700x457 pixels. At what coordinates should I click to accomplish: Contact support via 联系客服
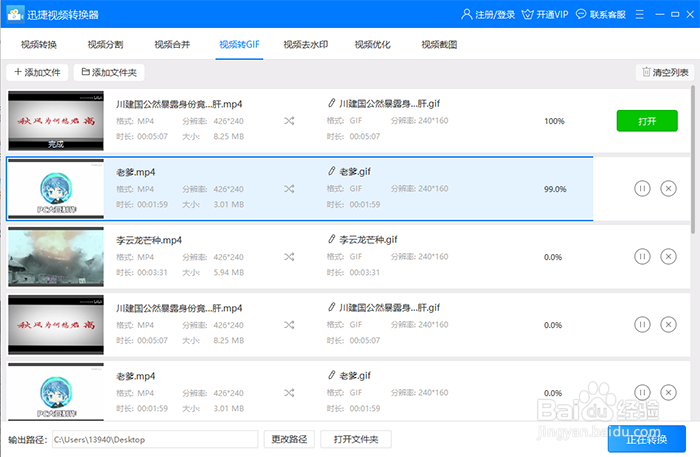[x=601, y=15]
